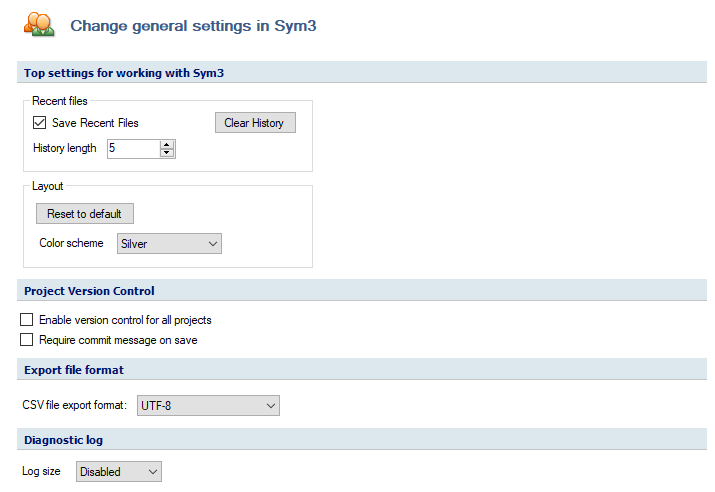Open the Log size dropdown
Image resolution: width=715 pixels, height=492 pixels.
(119, 471)
